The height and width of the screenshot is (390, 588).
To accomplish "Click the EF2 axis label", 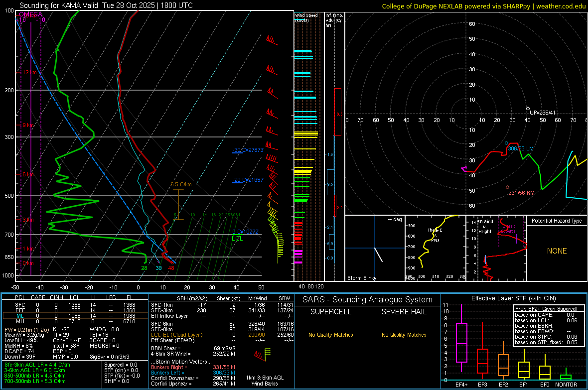I will click(x=503, y=385).
